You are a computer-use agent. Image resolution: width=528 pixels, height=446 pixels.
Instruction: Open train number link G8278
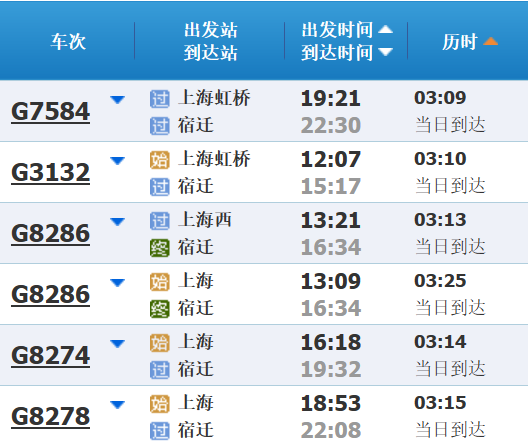click(51, 416)
